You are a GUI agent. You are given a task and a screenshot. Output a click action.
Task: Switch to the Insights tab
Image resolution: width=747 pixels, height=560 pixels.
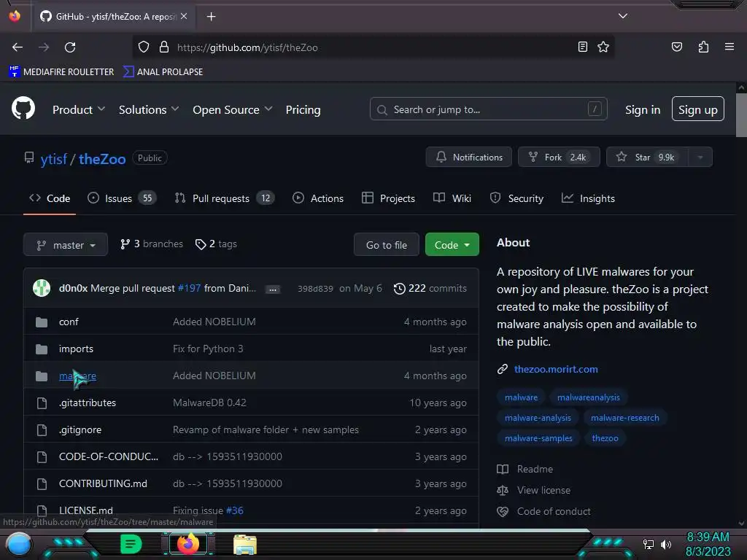click(588, 198)
